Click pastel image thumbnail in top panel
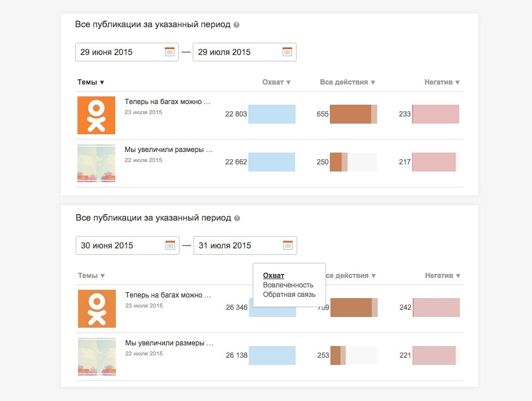Screen dimensions: 532x401 pos(96,163)
